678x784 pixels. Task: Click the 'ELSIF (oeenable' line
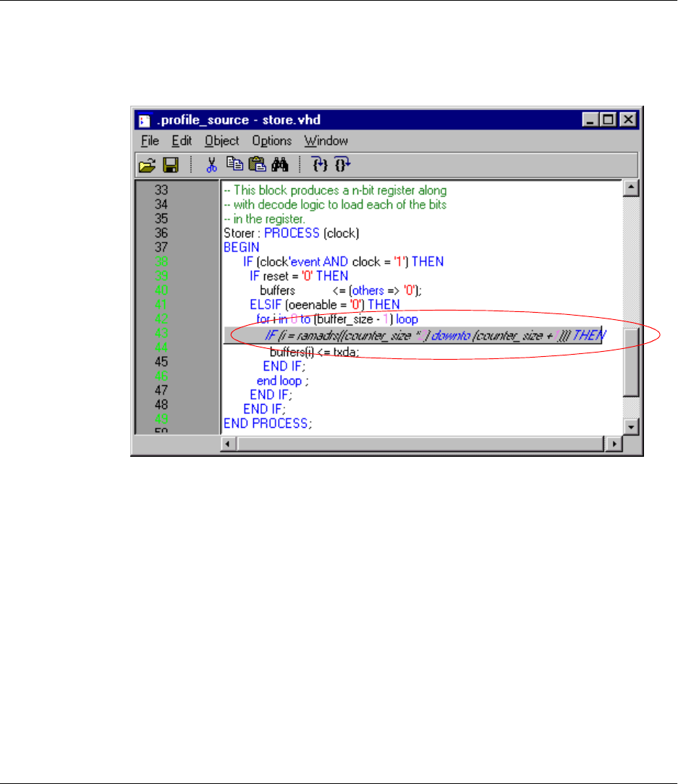[325, 305]
